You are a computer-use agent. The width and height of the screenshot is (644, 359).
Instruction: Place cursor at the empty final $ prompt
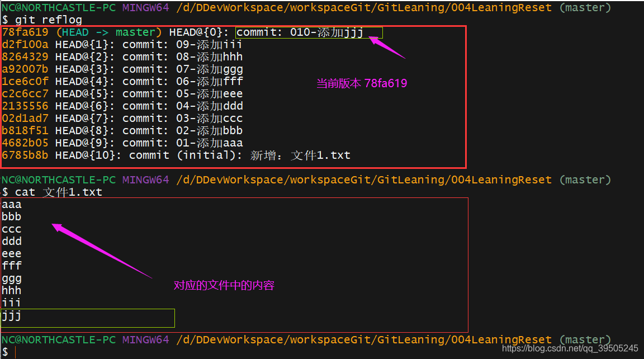[x=15, y=352]
